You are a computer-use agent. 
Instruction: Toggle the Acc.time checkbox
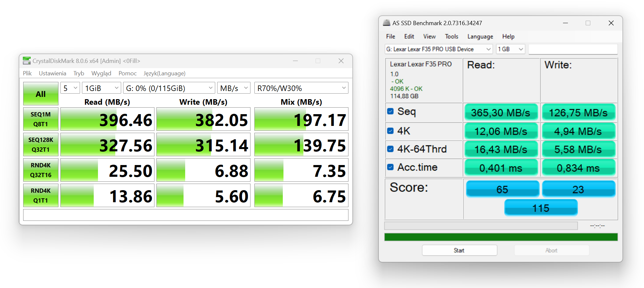coord(390,167)
